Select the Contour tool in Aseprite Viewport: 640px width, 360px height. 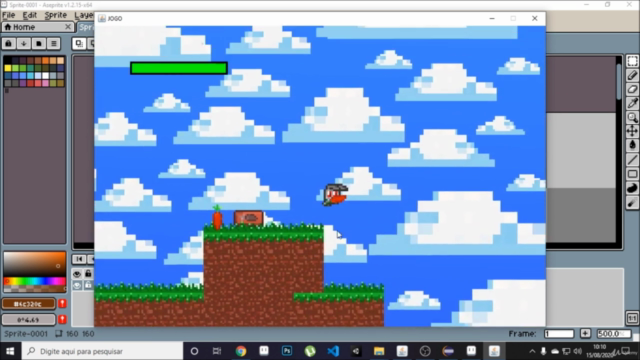point(632,188)
